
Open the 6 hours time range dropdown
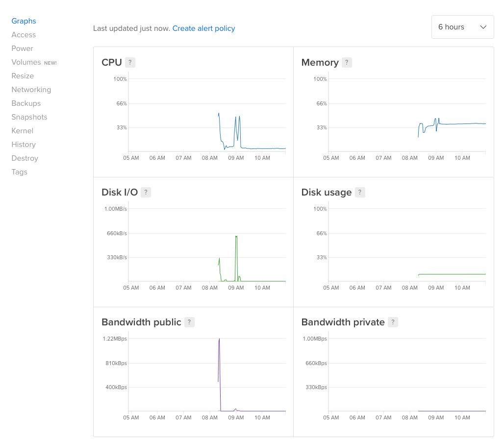click(462, 27)
